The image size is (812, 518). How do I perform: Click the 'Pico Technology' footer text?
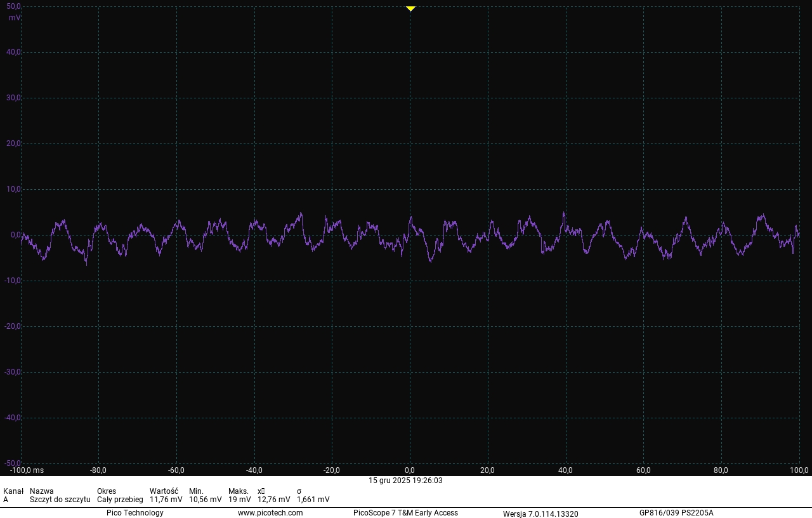pyautogui.click(x=134, y=513)
